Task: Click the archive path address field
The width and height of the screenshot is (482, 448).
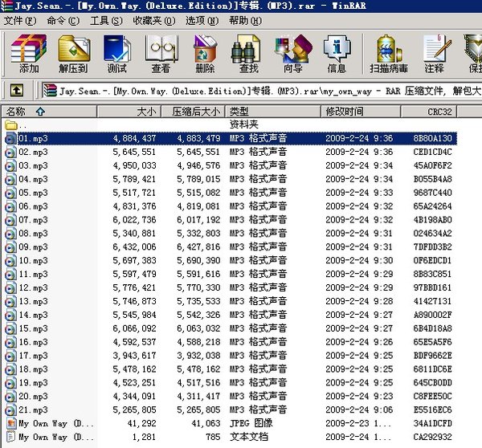Action: [262, 91]
